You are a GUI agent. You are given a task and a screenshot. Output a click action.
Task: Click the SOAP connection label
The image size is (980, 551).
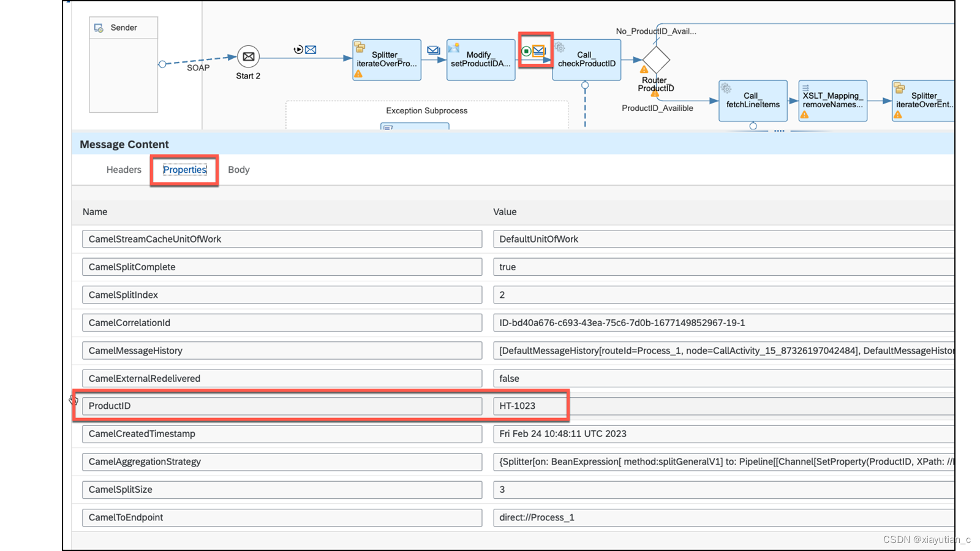(x=198, y=67)
